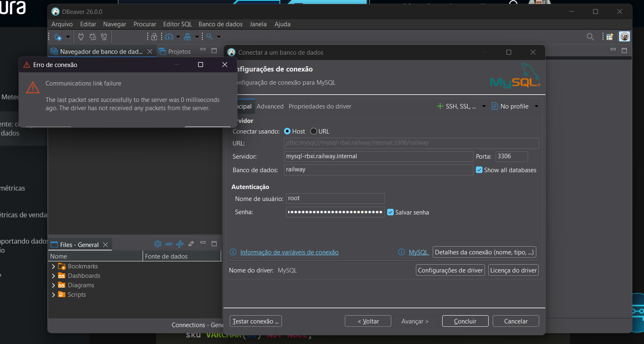Click the MySQL help link

coord(418,252)
